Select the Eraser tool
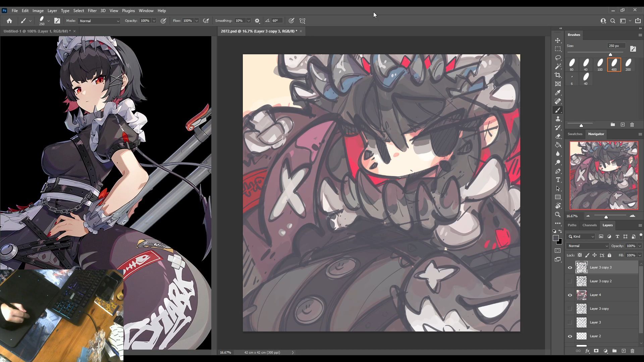 [558, 136]
